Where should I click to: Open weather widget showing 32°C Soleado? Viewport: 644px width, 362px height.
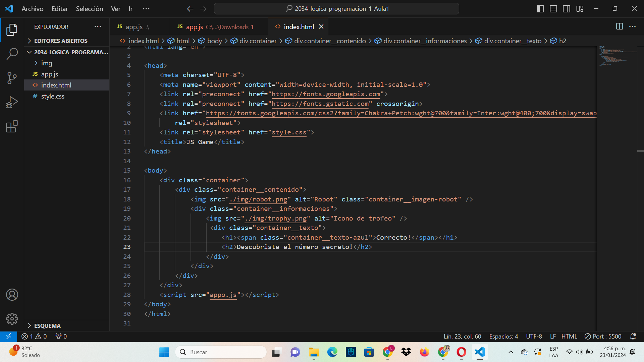[x=24, y=352]
